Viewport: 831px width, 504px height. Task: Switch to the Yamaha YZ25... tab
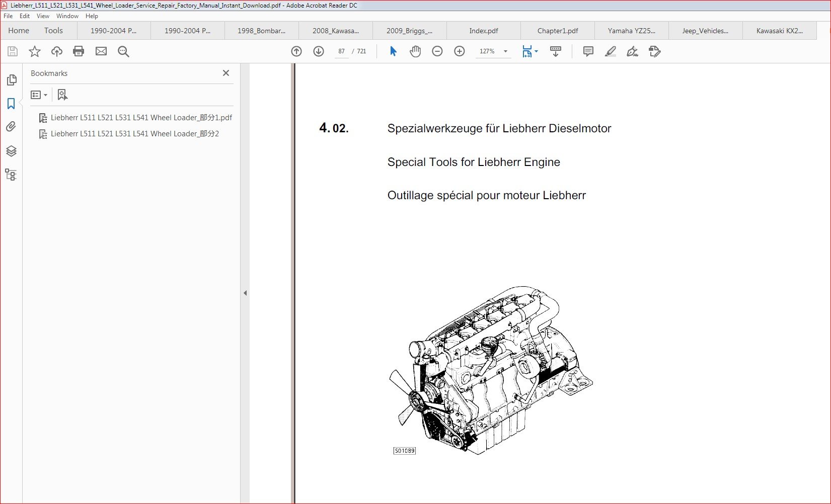632,31
